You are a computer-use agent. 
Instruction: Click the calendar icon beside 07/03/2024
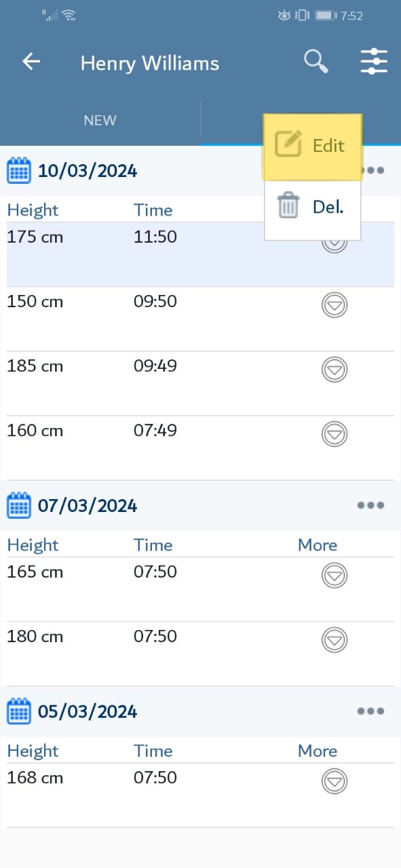(x=19, y=505)
